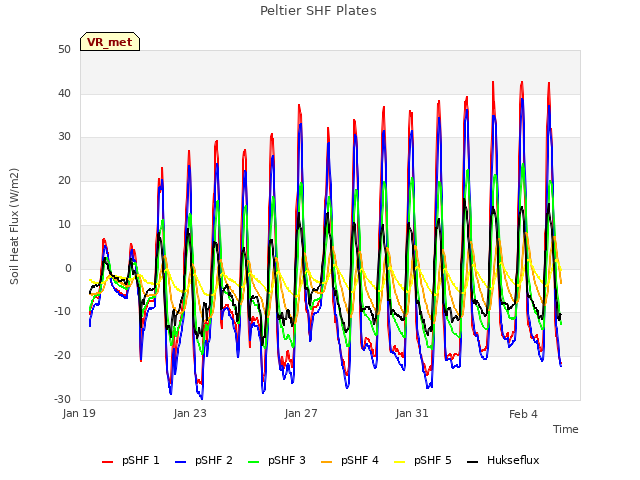
Task: Click the pSHF 1 red legend swatch
Action: (x=107, y=462)
